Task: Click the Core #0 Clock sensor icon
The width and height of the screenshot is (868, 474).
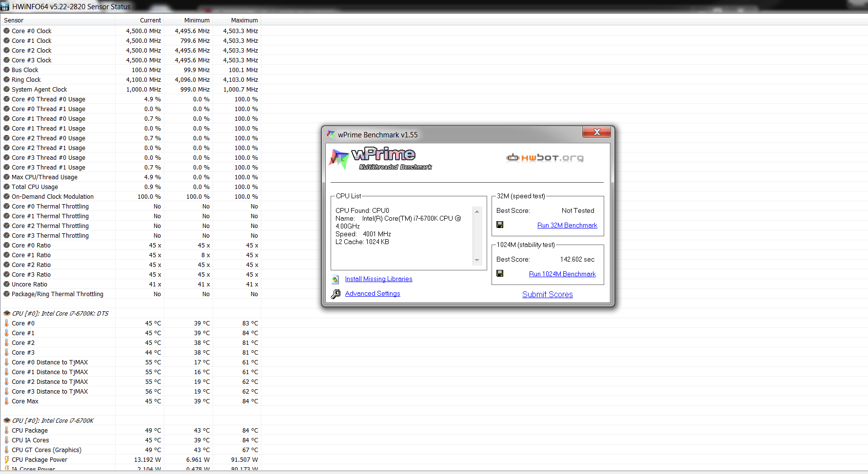Action: tap(7, 31)
